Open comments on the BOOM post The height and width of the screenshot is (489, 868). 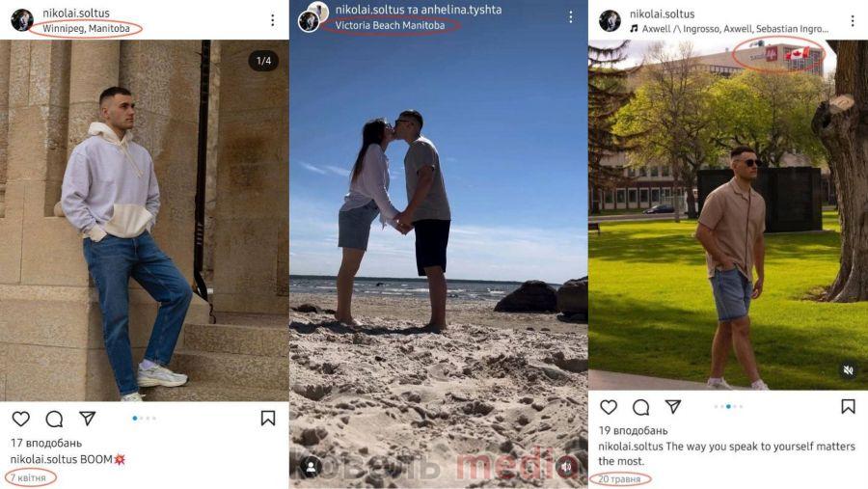coord(54,420)
